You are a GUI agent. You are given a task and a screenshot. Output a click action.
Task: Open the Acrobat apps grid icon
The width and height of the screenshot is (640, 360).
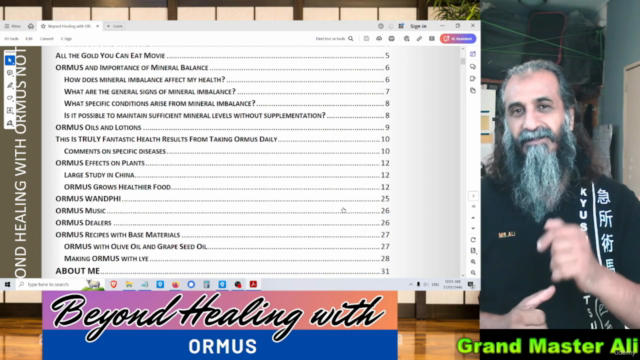pos(401,26)
